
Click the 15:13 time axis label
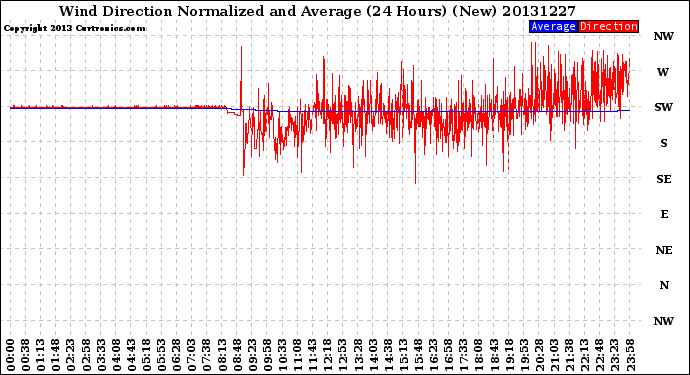tap(403, 355)
